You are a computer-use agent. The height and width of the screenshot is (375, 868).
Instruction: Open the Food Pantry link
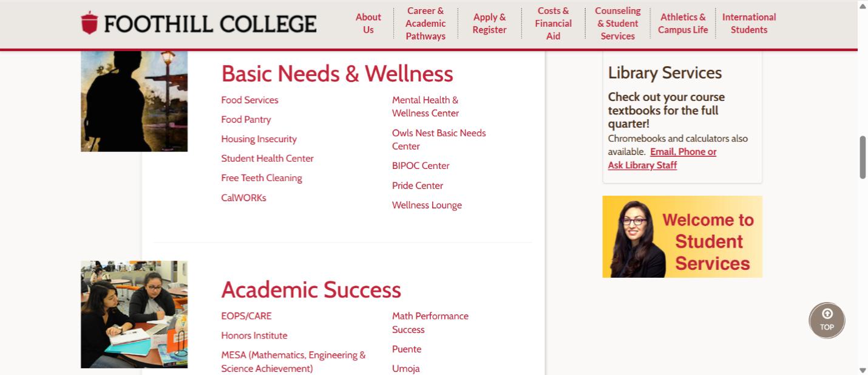coord(246,120)
